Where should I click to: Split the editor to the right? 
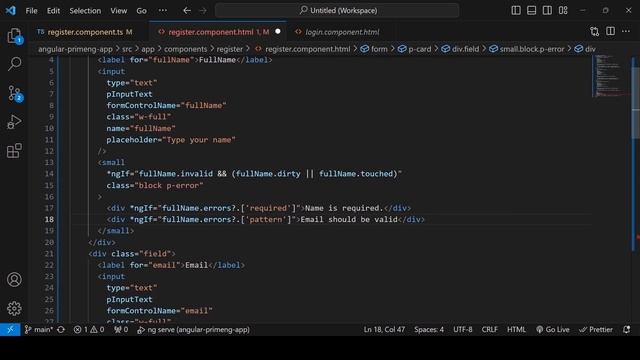click(610, 31)
